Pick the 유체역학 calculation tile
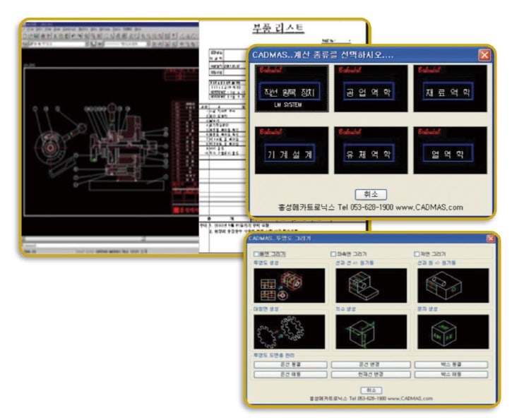Image resolution: width=512 pixels, height=420 pixels. click(x=371, y=150)
